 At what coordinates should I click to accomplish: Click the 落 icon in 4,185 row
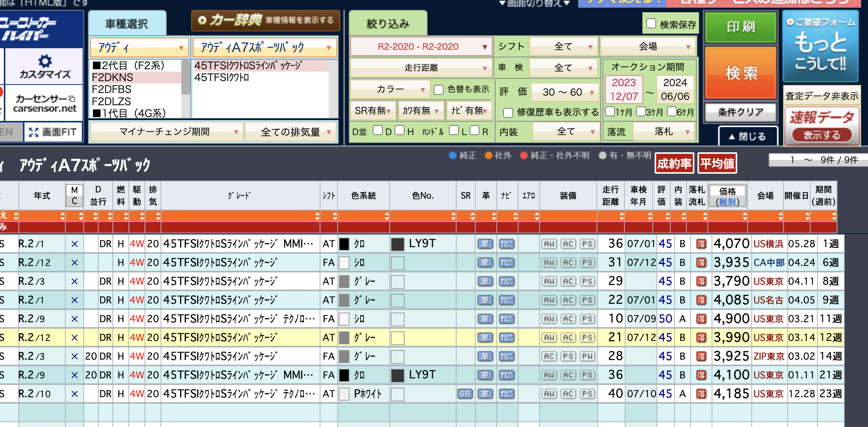point(701,394)
